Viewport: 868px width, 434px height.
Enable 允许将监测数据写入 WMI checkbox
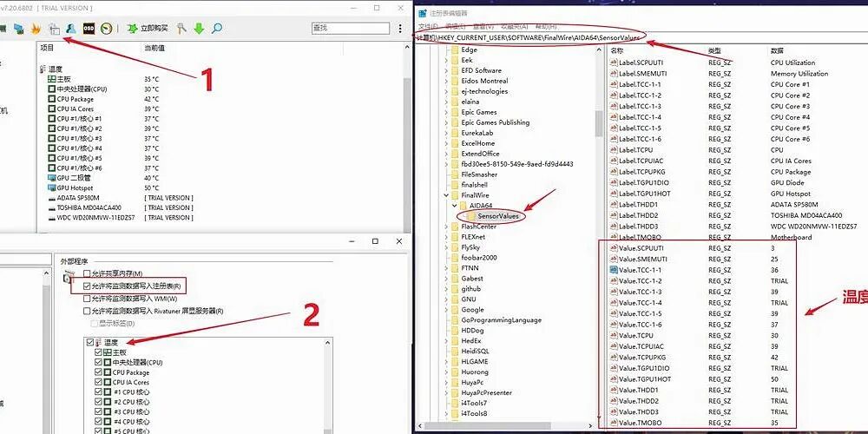pos(86,299)
